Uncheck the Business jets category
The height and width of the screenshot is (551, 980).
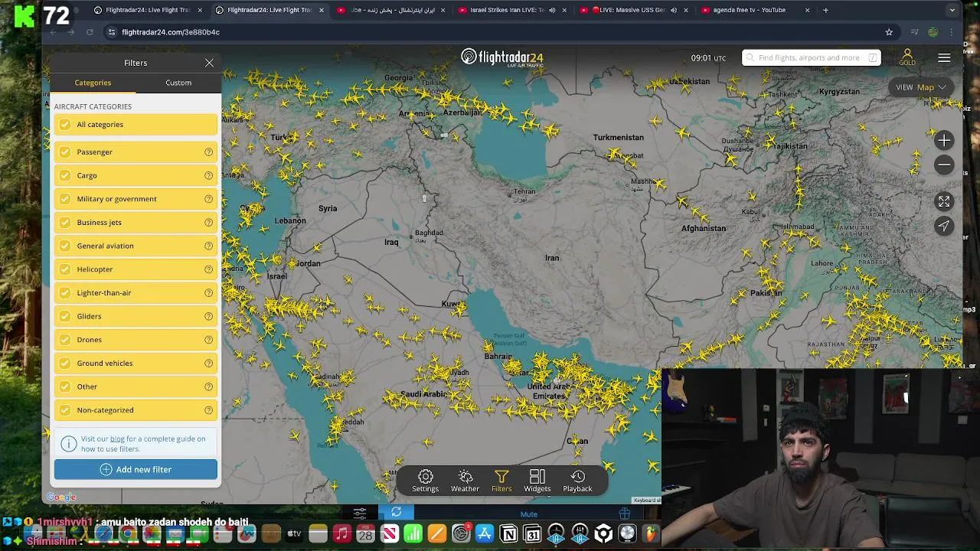[x=65, y=223]
